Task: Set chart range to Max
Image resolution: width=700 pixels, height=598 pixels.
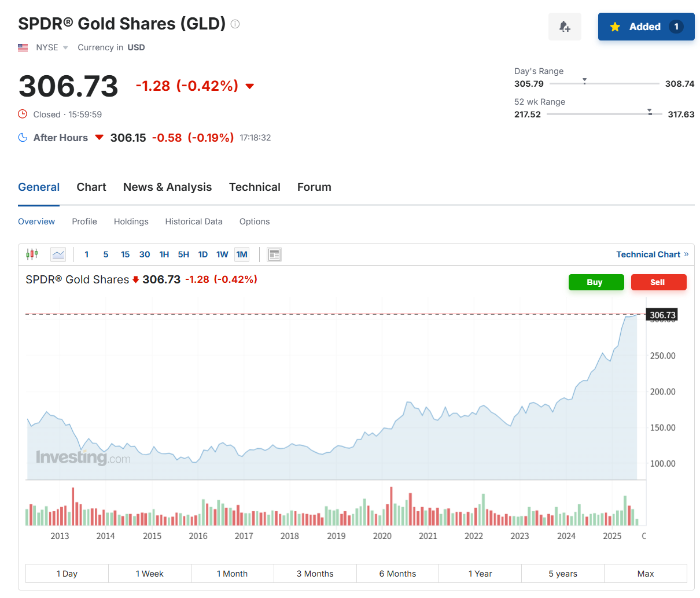Action: [x=646, y=574]
